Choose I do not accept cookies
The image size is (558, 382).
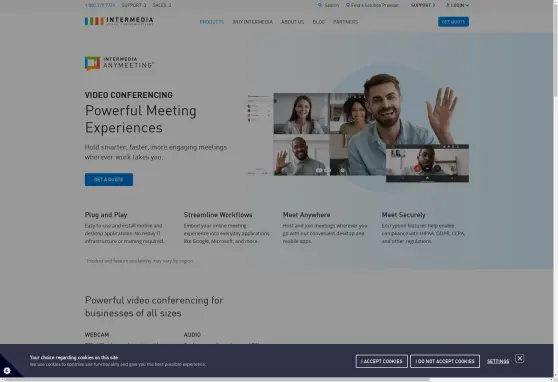point(445,361)
